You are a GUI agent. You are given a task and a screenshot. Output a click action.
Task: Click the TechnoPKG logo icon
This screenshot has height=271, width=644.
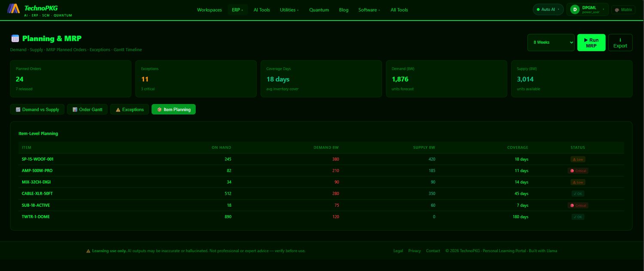click(x=14, y=8)
